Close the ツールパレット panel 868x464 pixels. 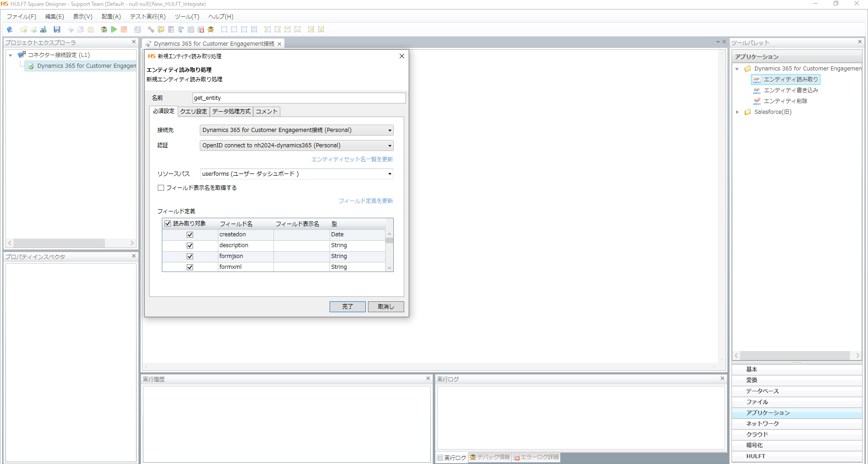859,42
